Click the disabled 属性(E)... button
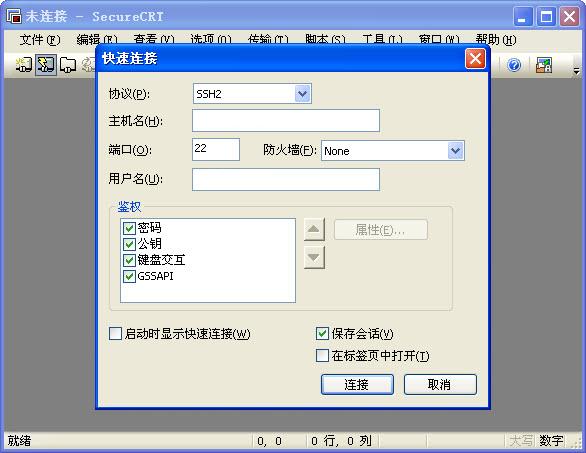 pyautogui.click(x=380, y=229)
